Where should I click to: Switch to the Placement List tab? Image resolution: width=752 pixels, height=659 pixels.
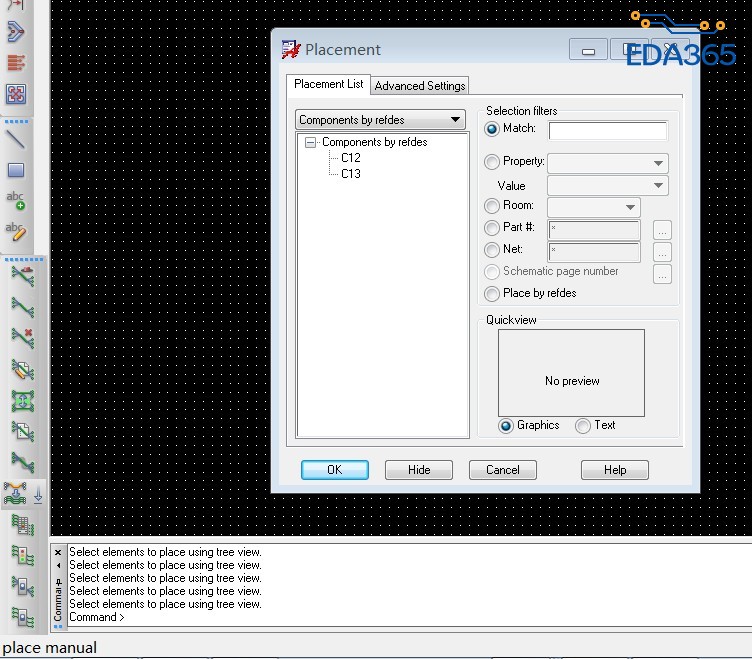[x=329, y=84]
